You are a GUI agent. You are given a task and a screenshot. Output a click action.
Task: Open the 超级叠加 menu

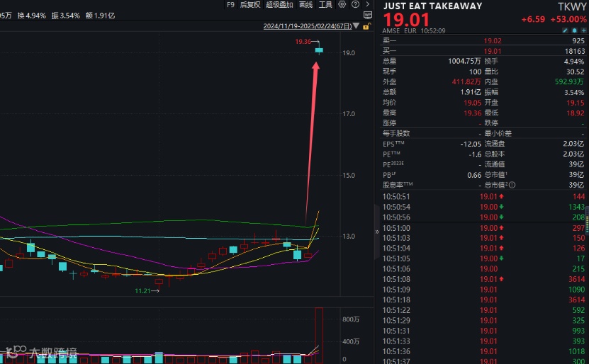click(279, 4)
